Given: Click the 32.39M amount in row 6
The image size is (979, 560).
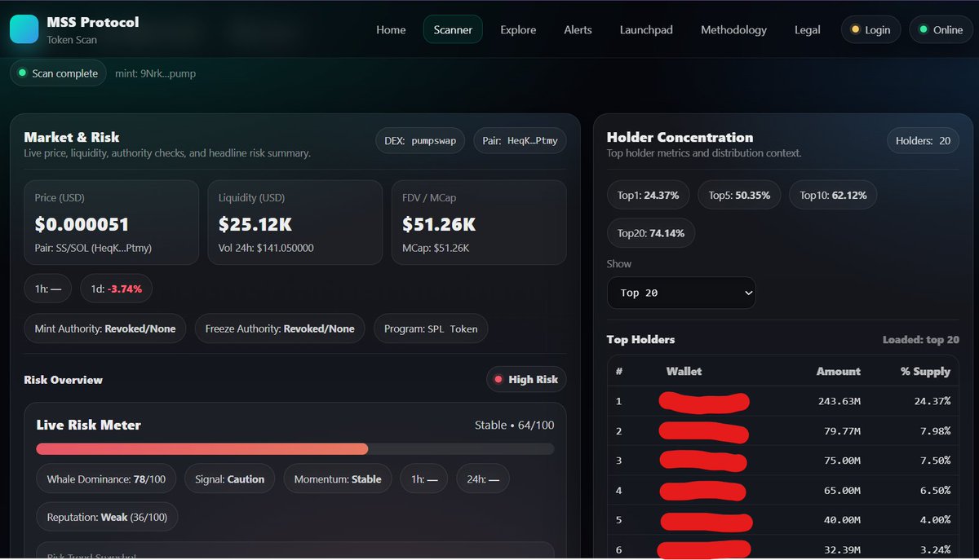Looking at the screenshot, I should pos(843,549).
